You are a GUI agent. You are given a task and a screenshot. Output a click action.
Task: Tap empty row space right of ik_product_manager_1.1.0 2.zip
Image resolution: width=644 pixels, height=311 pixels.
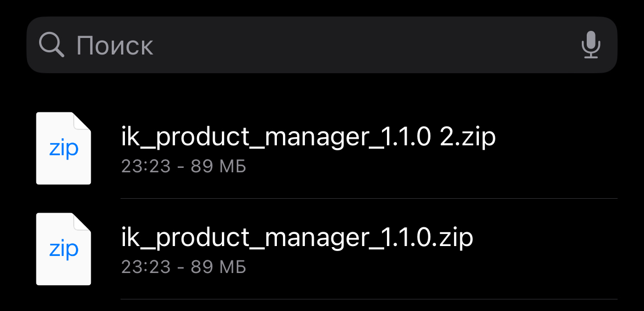pos(556,148)
